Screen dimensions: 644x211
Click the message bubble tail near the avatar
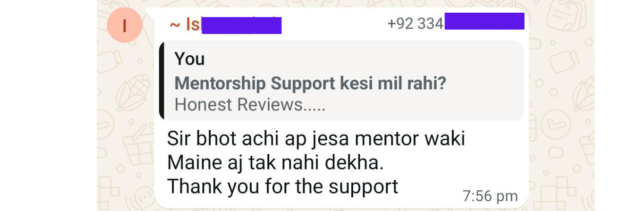(x=151, y=12)
